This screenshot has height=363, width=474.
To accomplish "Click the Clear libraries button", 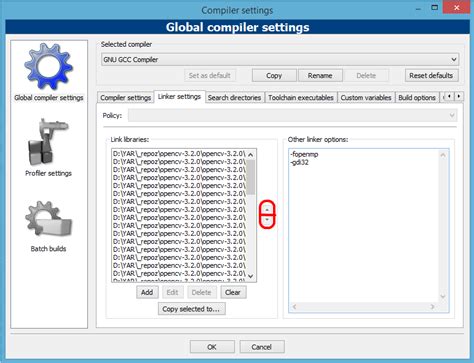I will click(x=233, y=292).
